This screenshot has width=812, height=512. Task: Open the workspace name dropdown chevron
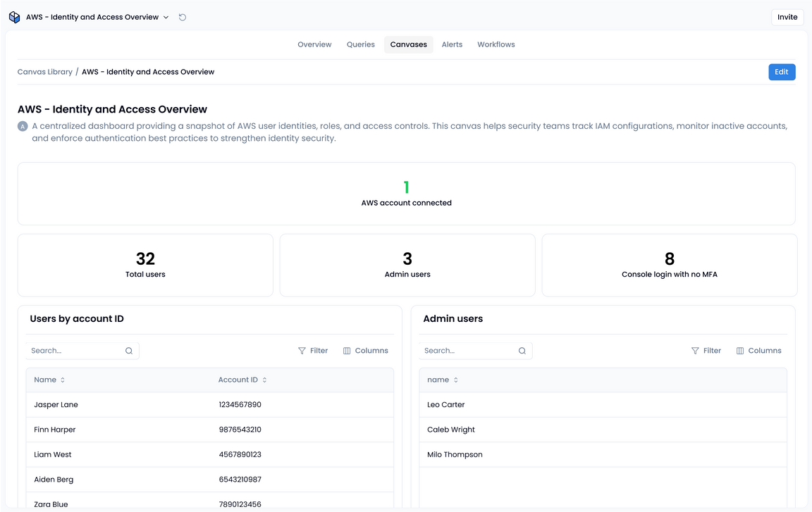pyautogui.click(x=166, y=17)
